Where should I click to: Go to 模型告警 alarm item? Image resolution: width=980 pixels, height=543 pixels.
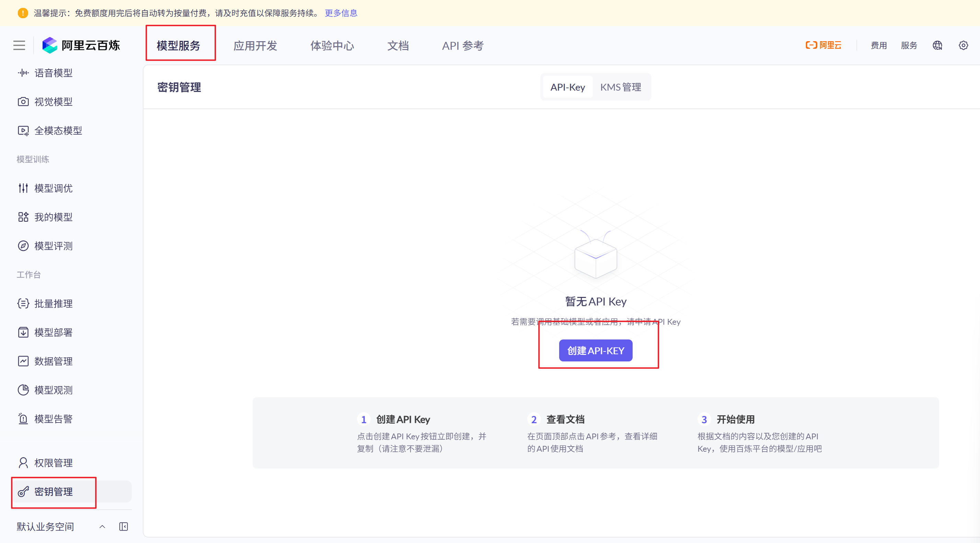pos(53,418)
